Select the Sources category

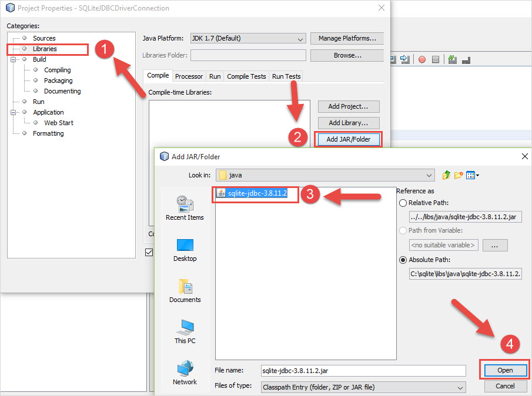tap(44, 38)
